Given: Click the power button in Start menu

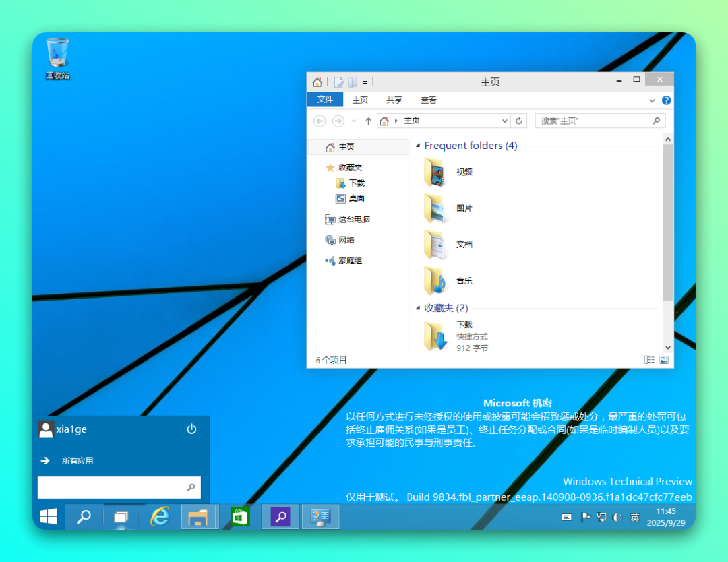Looking at the screenshot, I should (191, 429).
